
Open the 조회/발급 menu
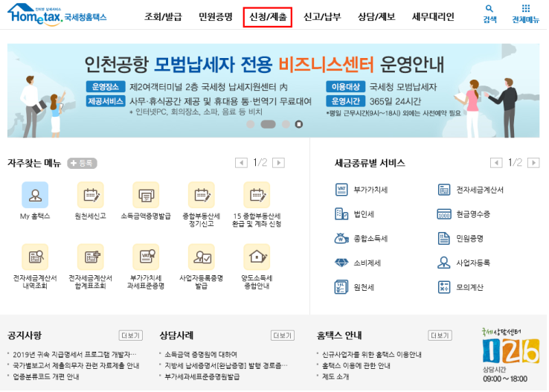coord(163,16)
